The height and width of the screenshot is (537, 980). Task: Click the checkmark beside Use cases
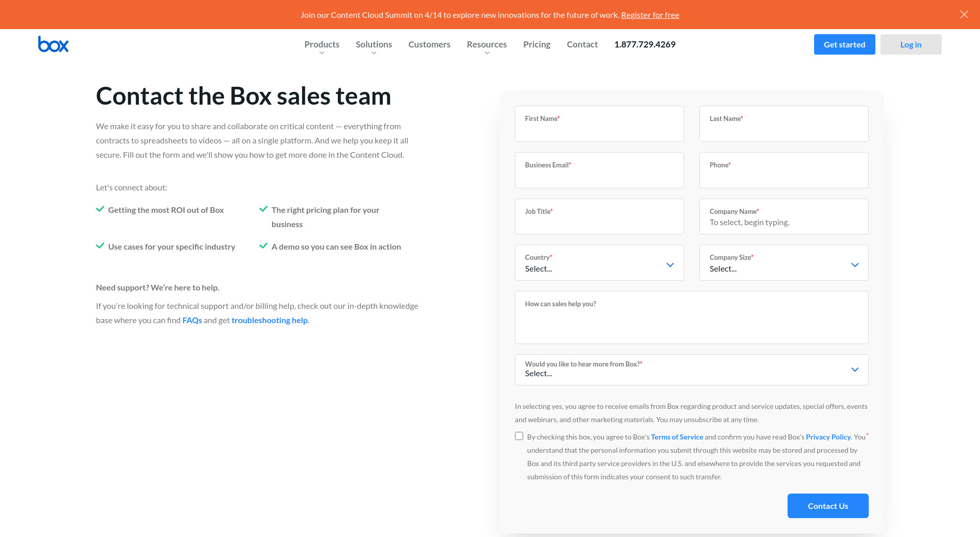pos(100,246)
